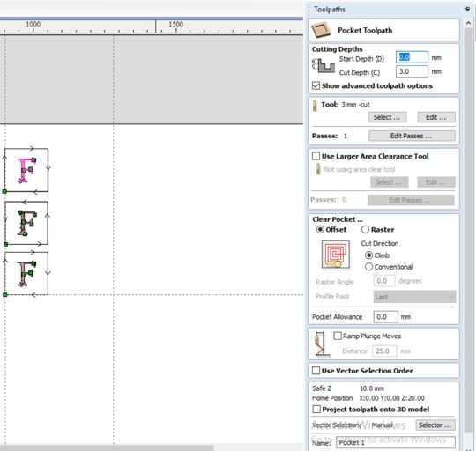Viewport: 476px width, 451px height.
Task: Select the pink F letter vector
Action: click(x=26, y=170)
